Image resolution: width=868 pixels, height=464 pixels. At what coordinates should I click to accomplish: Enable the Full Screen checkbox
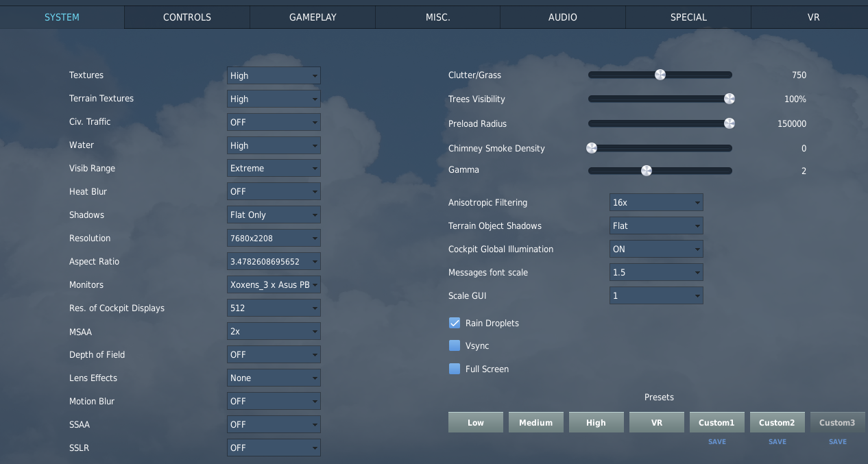coord(455,369)
